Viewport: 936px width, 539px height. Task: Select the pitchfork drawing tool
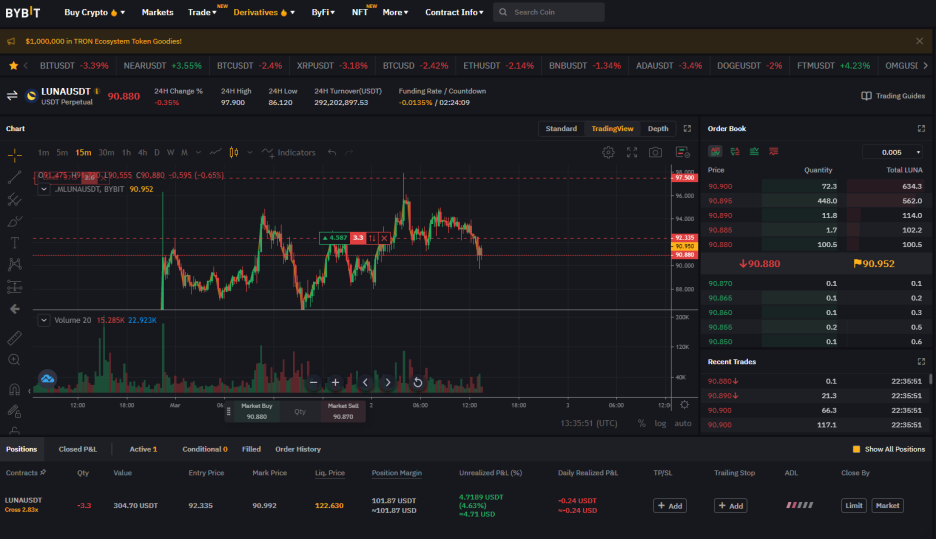(x=14, y=199)
